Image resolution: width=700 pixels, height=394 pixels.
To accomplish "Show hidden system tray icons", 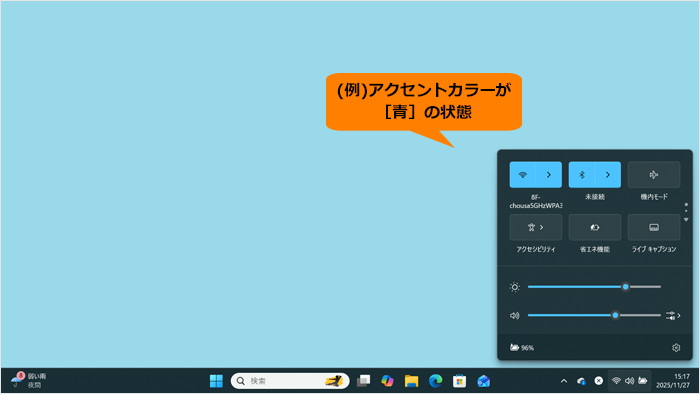I will (564, 381).
